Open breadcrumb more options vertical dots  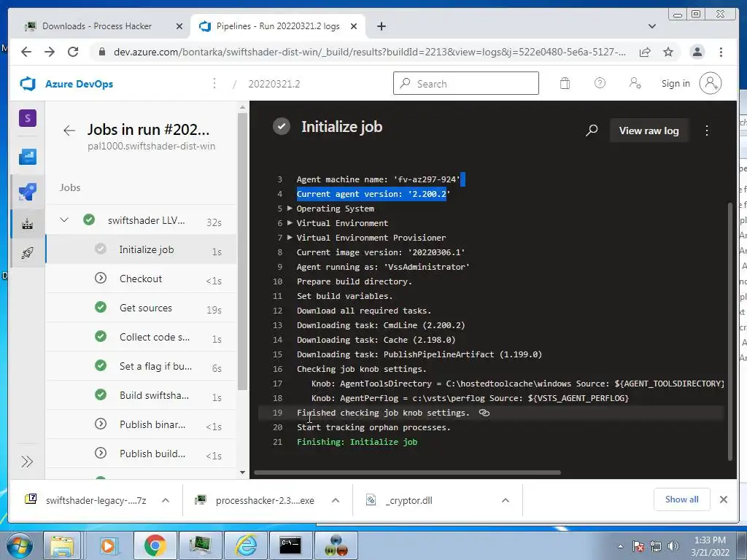214,83
